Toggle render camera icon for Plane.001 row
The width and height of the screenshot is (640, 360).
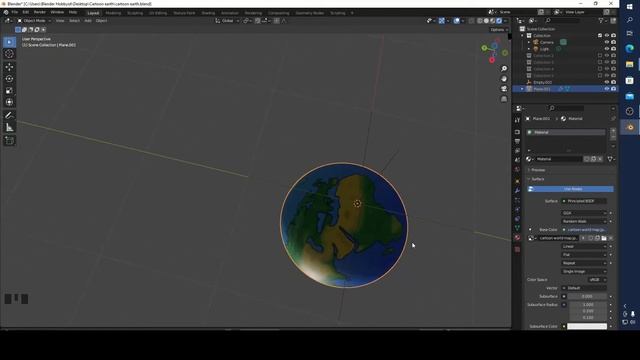click(x=613, y=89)
